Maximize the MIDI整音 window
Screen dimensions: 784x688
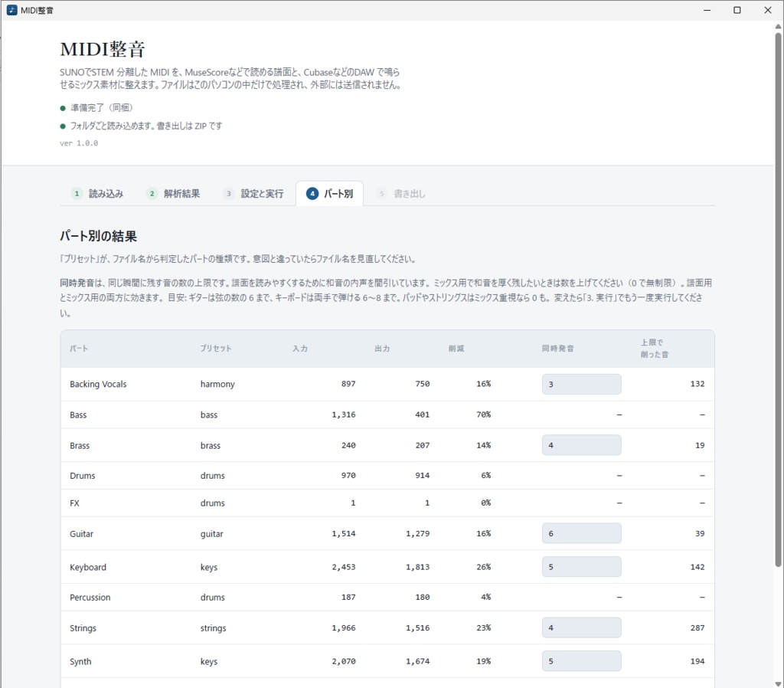(x=737, y=10)
